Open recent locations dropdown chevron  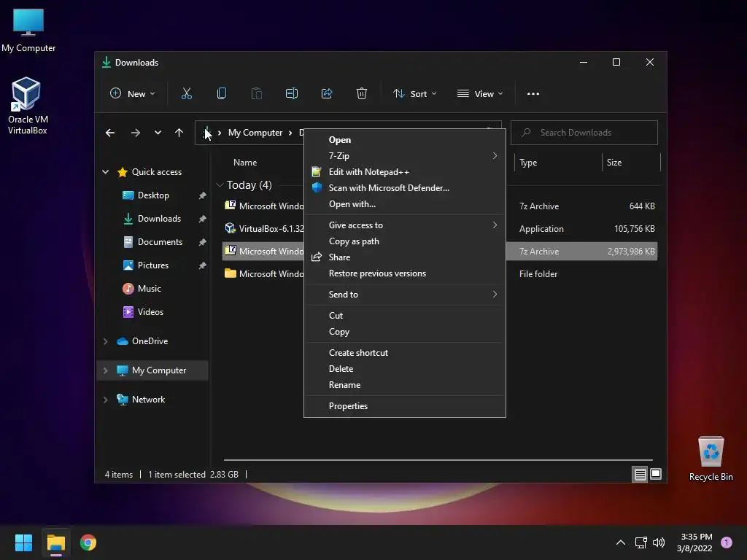click(158, 133)
